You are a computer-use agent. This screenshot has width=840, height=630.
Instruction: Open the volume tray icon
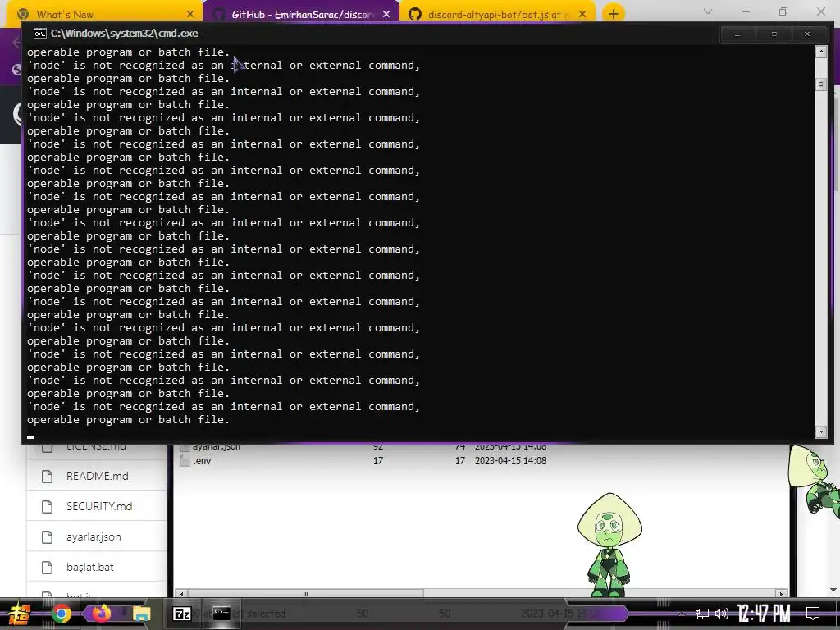722,614
